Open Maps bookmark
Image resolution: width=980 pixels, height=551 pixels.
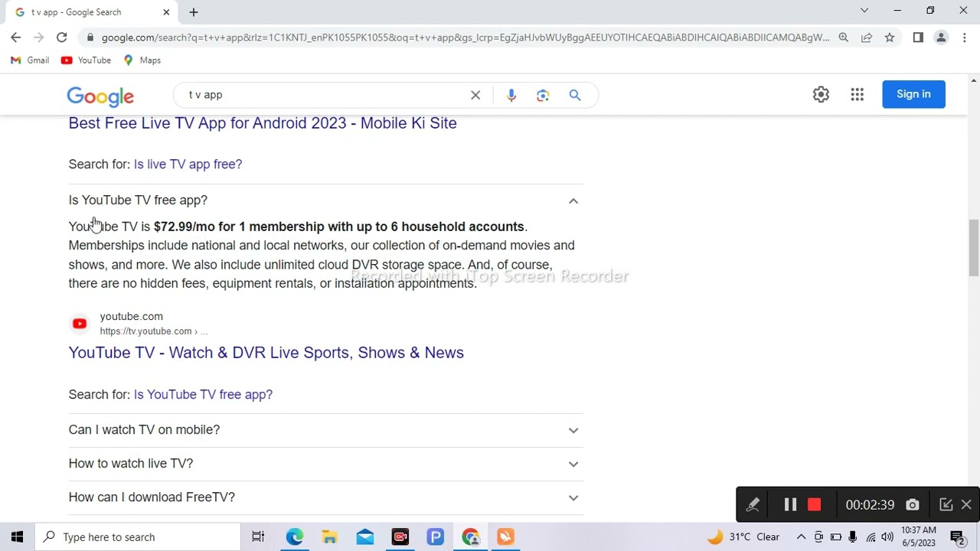142,60
